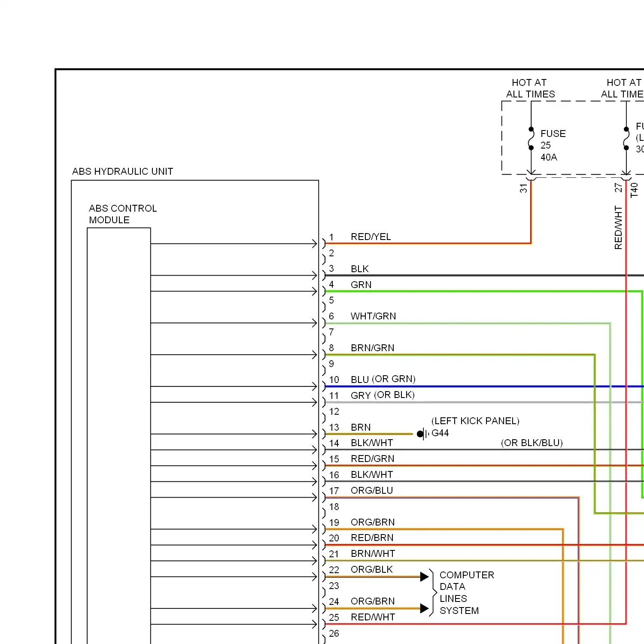Click the BLK wire label at pin 3
The height and width of the screenshot is (644, 644).
coord(359,269)
